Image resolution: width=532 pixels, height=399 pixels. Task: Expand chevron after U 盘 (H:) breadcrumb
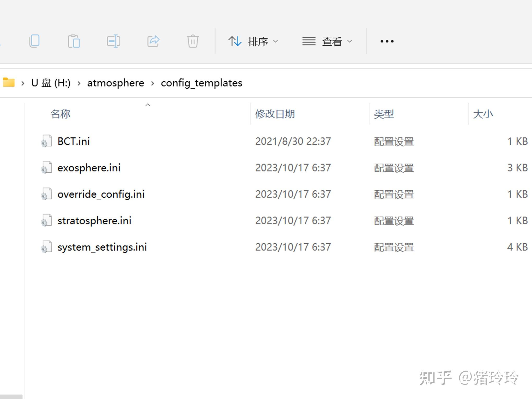coord(79,83)
